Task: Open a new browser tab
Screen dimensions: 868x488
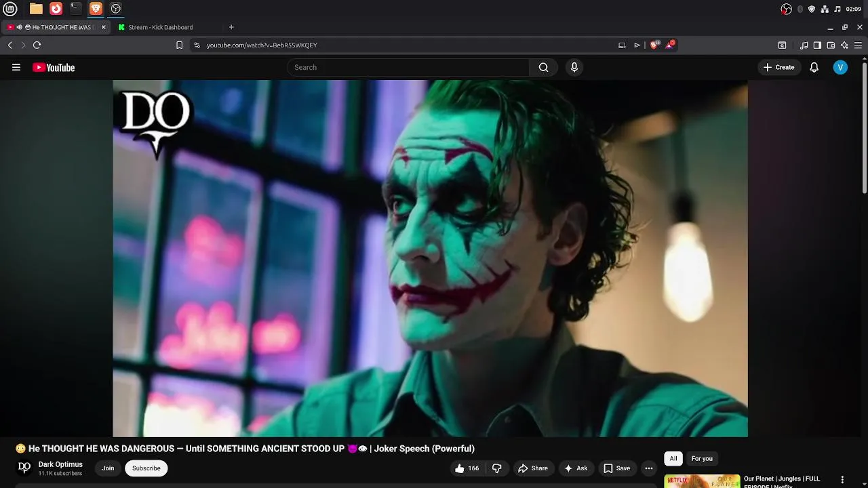Action: click(x=231, y=27)
